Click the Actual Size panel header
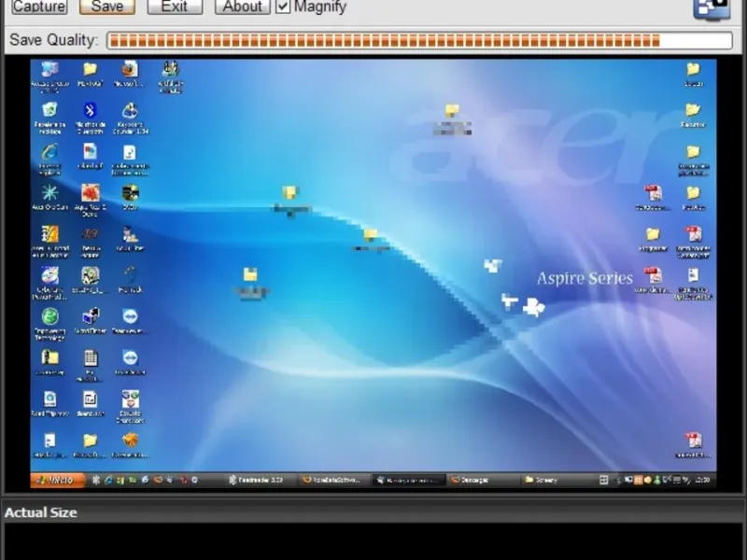Viewport: 747px width, 560px height. (373, 512)
